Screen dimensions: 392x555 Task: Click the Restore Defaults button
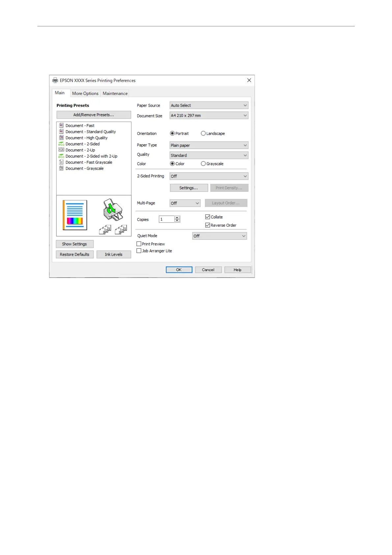(x=75, y=254)
